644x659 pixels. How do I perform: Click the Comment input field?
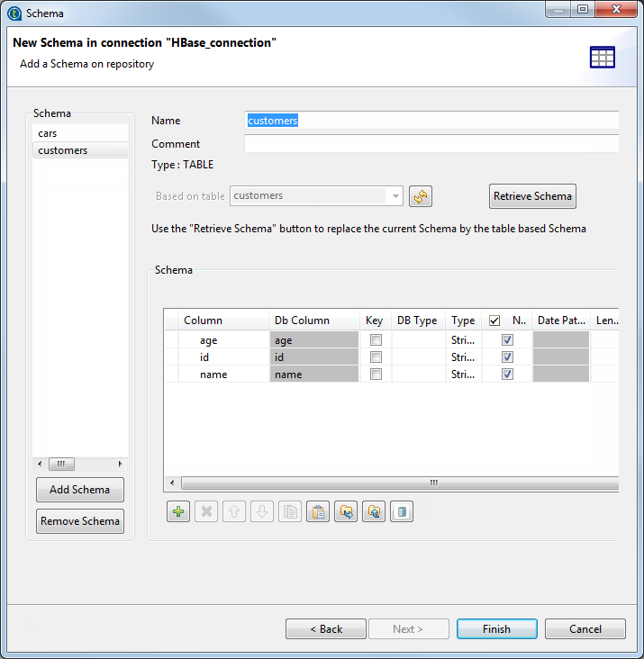click(x=431, y=144)
